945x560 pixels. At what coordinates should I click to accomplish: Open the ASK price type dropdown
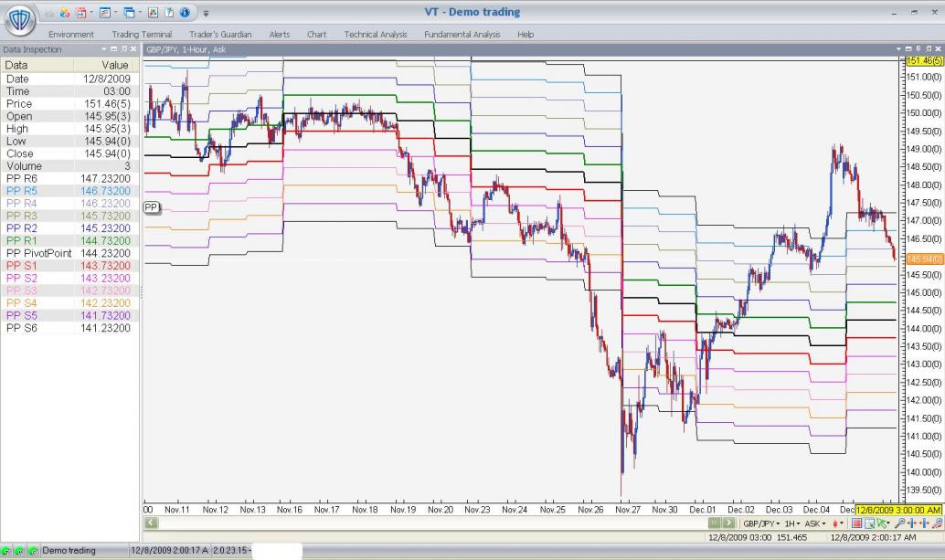point(815,523)
